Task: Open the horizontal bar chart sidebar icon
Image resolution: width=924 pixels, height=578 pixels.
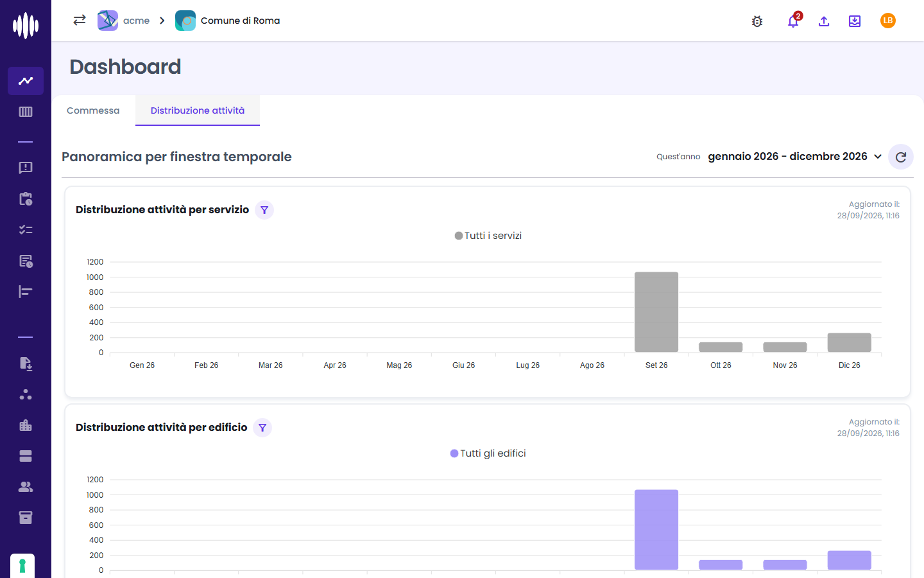Action: coord(26,292)
